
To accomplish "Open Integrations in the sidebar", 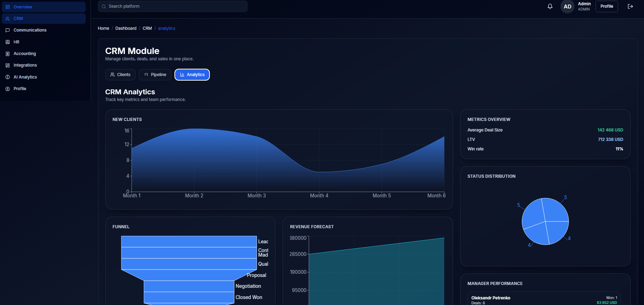I will (x=44, y=65).
